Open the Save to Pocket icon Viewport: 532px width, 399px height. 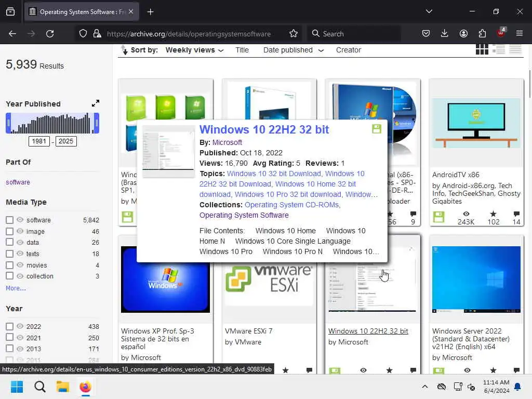[x=426, y=33]
